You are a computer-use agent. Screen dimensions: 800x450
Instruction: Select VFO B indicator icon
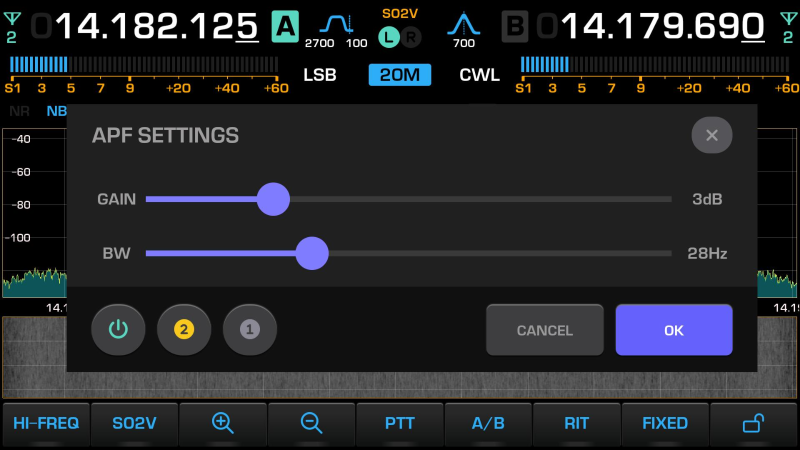(x=515, y=26)
